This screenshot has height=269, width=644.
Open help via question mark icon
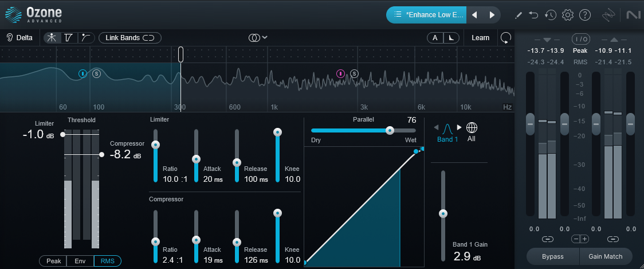point(585,15)
